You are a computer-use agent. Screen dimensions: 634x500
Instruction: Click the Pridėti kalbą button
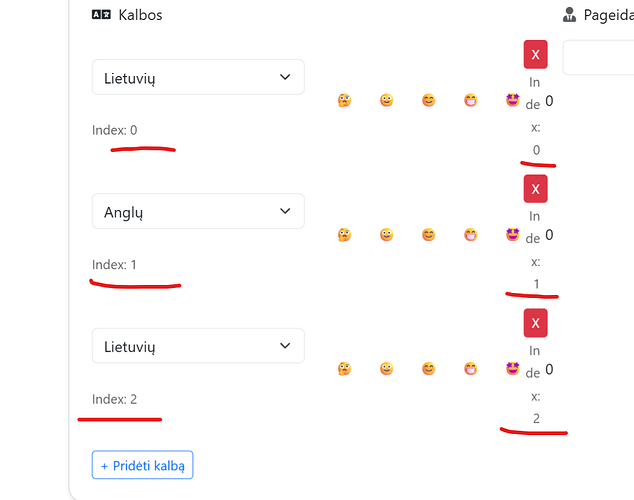click(142, 465)
